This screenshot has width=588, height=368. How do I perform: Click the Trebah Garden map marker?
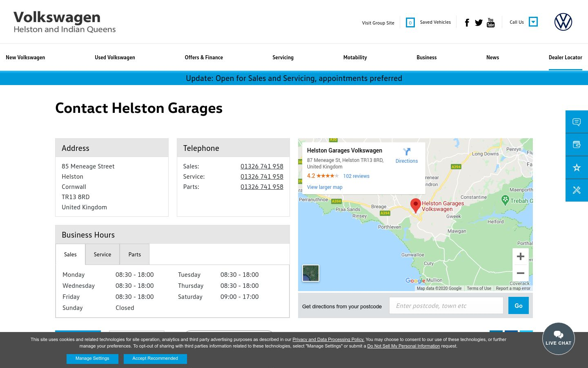pyautogui.click(x=505, y=200)
